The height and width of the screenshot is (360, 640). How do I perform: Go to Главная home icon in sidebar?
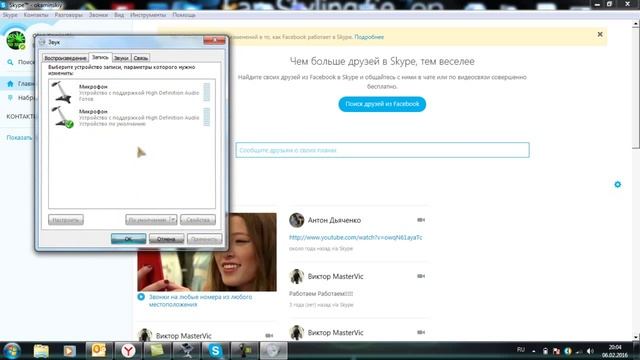[10, 84]
